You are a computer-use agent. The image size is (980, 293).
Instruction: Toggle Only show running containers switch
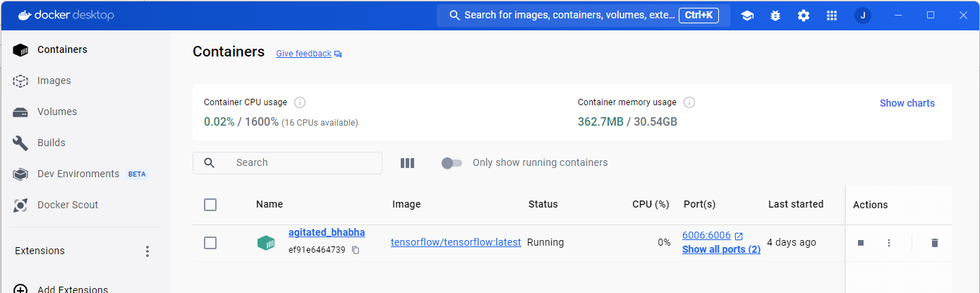coord(452,163)
